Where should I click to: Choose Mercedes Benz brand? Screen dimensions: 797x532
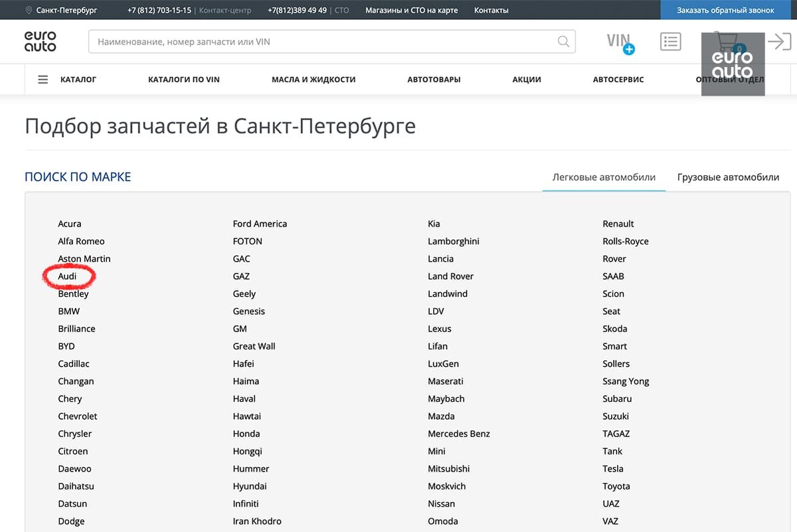[459, 433]
